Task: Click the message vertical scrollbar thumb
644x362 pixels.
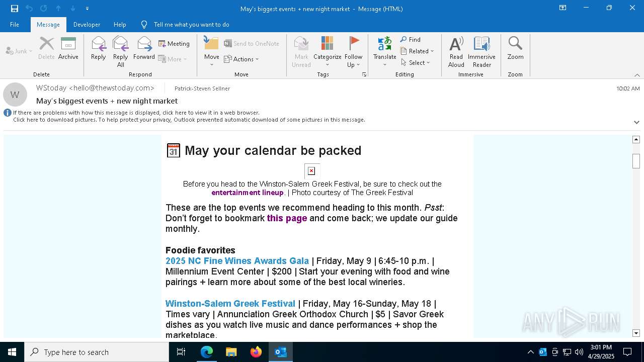Action: point(636,161)
